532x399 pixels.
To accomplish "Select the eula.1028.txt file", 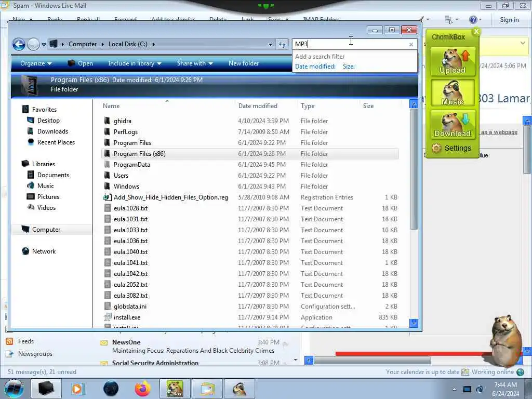I will (x=130, y=208).
